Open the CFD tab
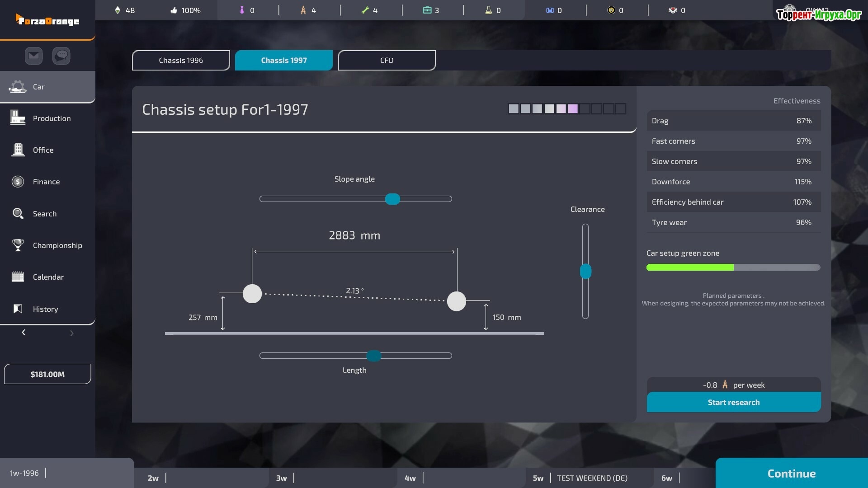Image resolution: width=868 pixels, height=488 pixels. tap(387, 60)
